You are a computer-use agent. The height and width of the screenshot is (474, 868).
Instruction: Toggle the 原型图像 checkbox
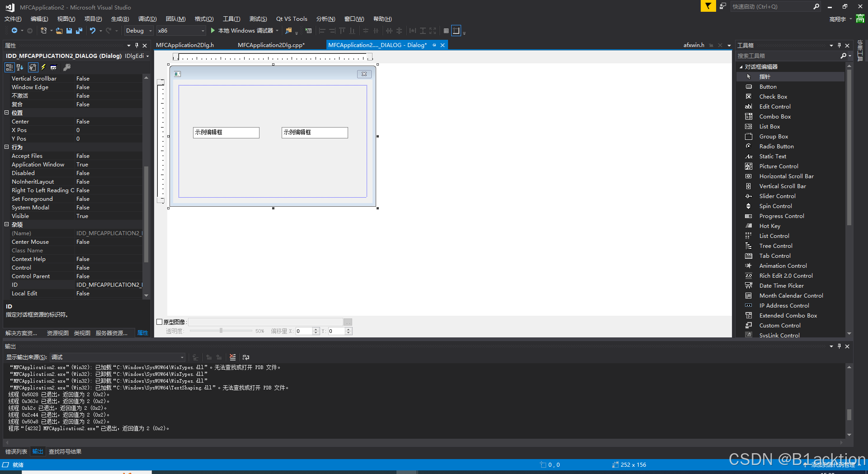click(160, 322)
